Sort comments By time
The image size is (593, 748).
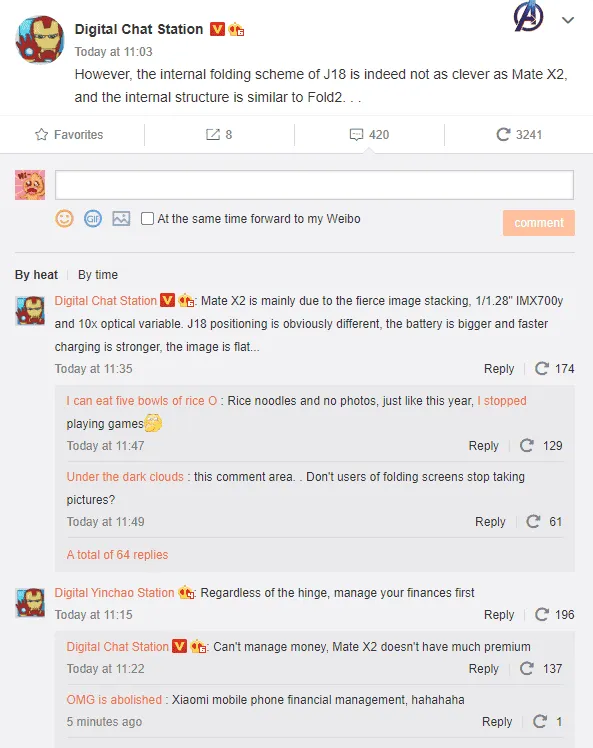(x=98, y=275)
